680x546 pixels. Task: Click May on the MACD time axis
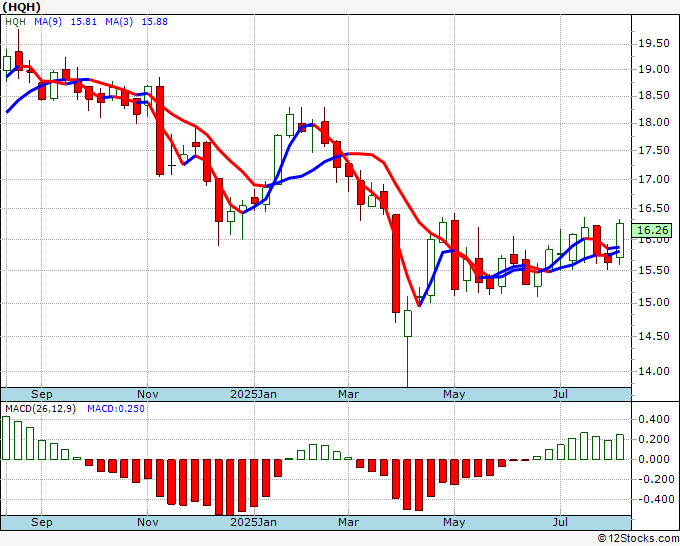[x=454, y=522]
